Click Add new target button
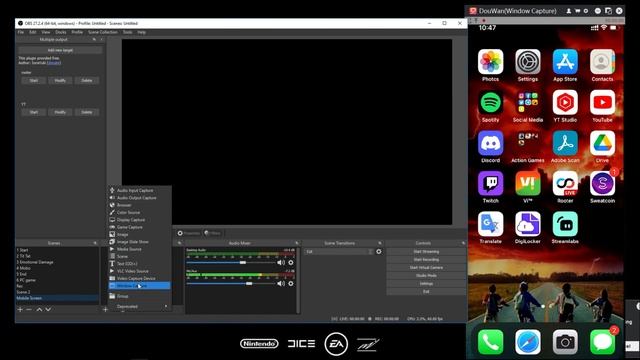The width and height of the screenshot is (640, 360). tap(60, 50)
